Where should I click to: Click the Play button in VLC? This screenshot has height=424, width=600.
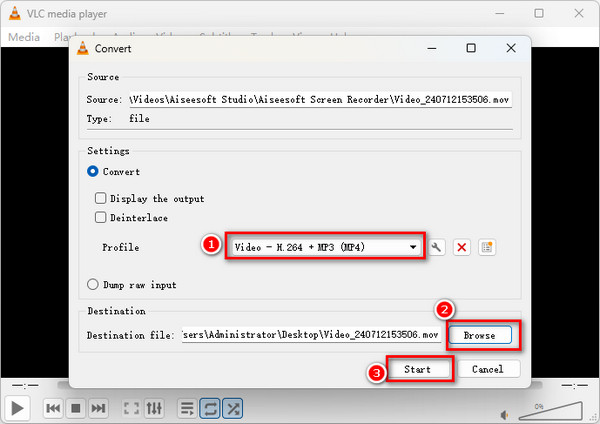17,408
